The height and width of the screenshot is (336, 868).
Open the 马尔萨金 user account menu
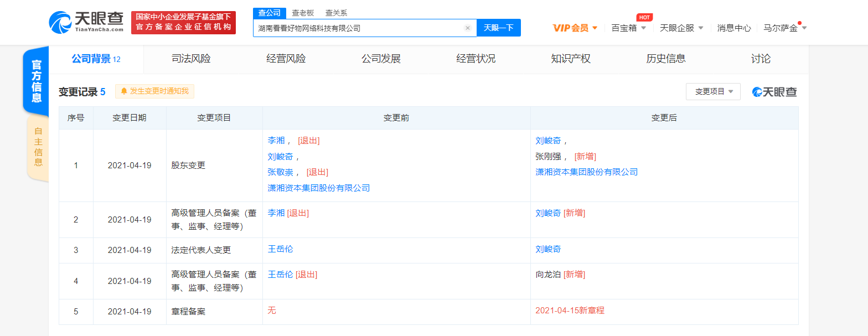pos(784,28)
